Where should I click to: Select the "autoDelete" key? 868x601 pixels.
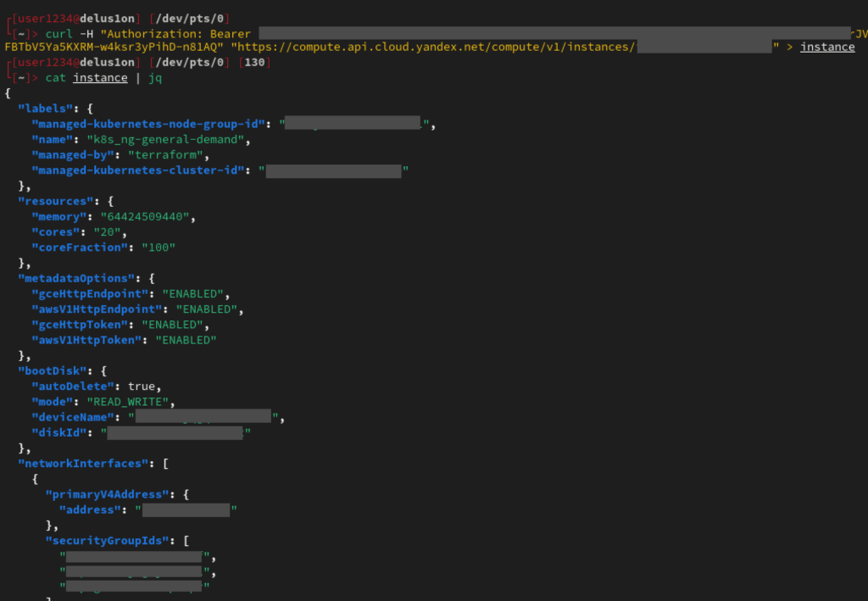(73, 387)
